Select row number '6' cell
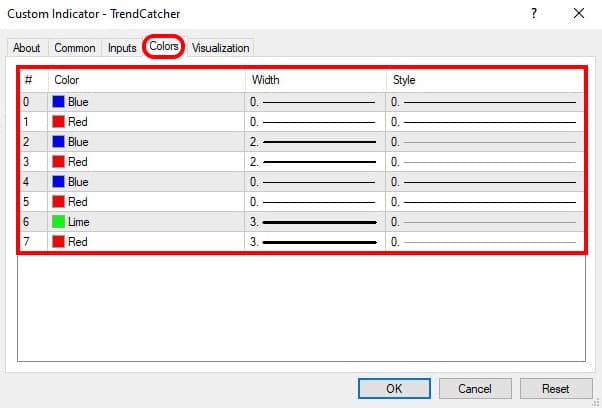 coord(34,222)
